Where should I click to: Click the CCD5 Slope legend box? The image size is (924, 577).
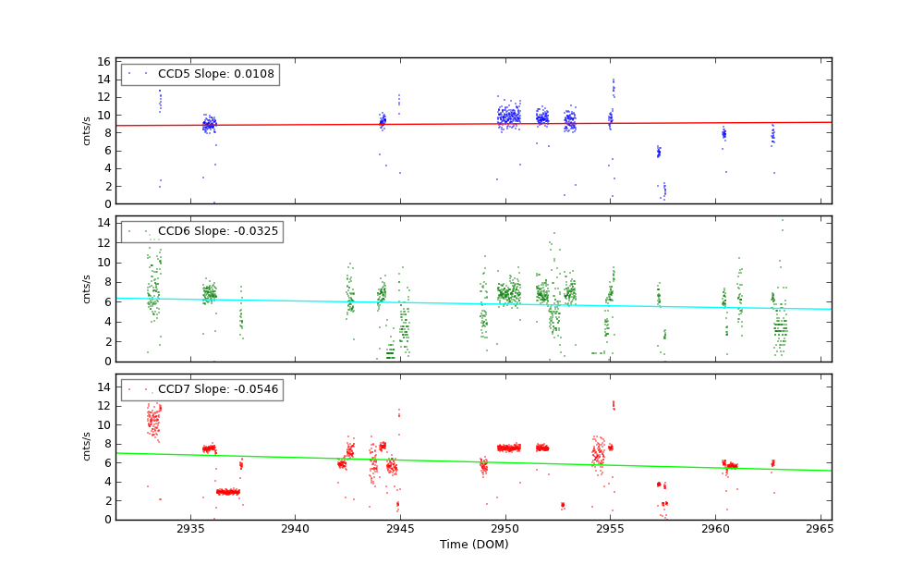coord(200,74)
